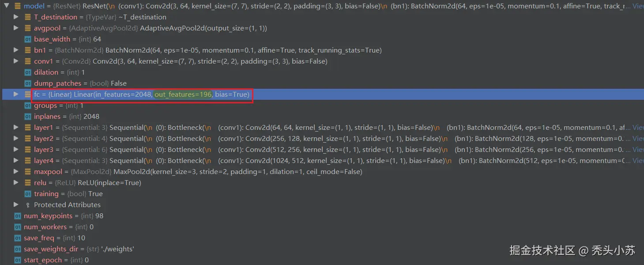Click the int type icon beside start_epoch
Viewport: 644px width, 265px height.
[x=18, y=260]
